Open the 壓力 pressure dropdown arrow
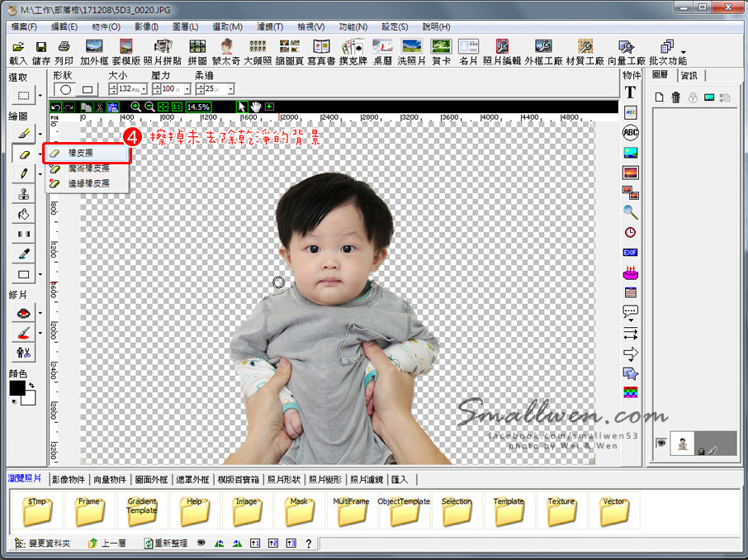 tap(187, 89)
